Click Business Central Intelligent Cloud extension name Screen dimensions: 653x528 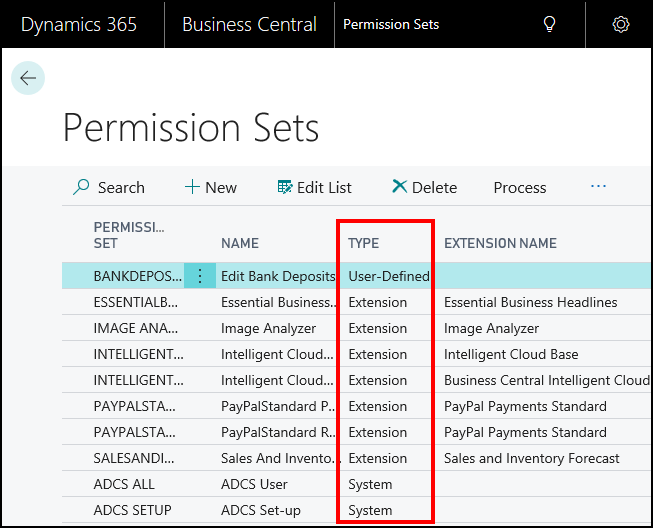coord(547,380)
